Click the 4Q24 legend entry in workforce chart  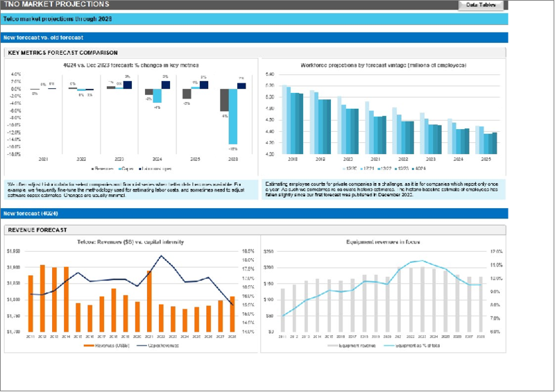coord(420,169)
